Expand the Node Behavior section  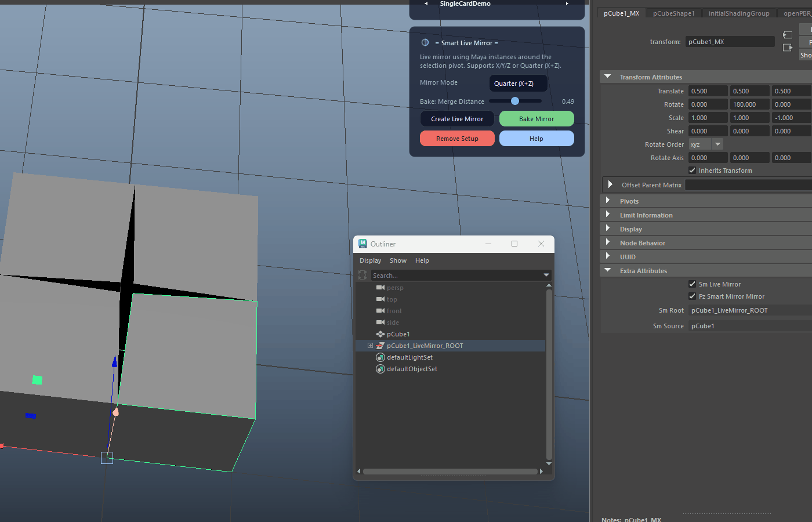pos(608,242)
